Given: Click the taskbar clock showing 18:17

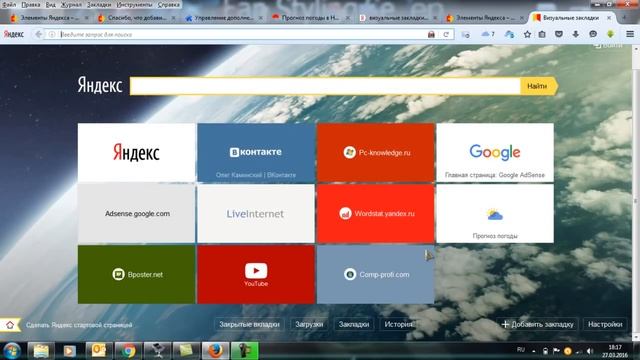Looking at the screenshot, I should click(x=615, y=351).
